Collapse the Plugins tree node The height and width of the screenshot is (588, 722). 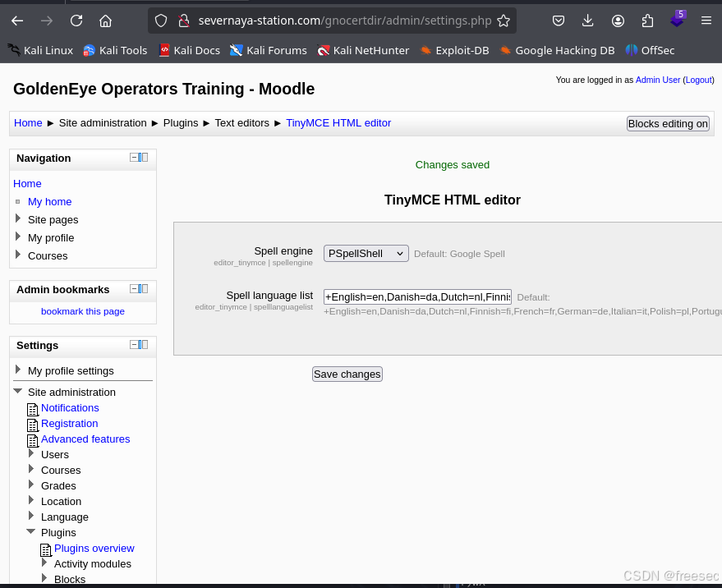[31, 532]
